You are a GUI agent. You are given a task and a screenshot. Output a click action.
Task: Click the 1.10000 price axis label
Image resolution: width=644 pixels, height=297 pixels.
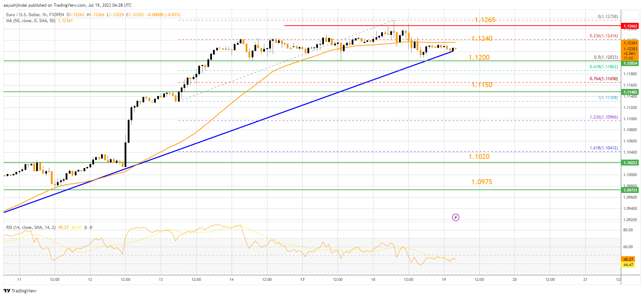tap(630, 175)
